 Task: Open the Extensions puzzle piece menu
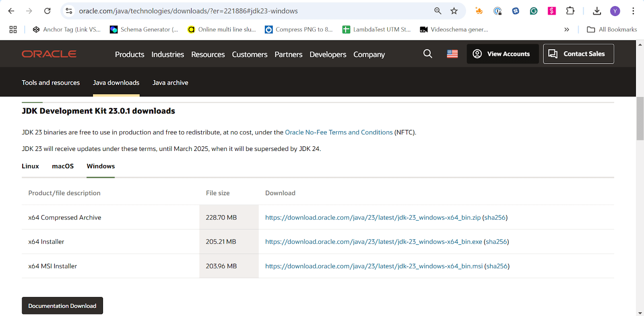570,11
